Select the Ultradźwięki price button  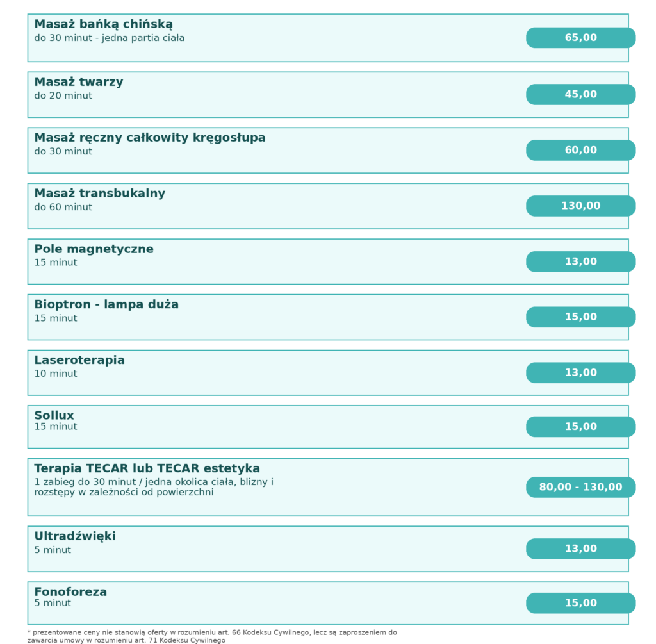(x=580, y=549)
